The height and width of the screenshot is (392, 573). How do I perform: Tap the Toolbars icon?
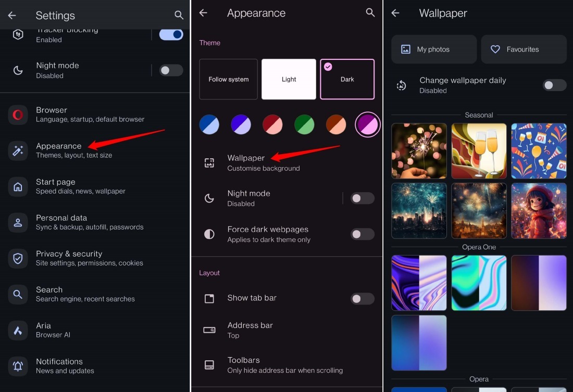[209, 365]
